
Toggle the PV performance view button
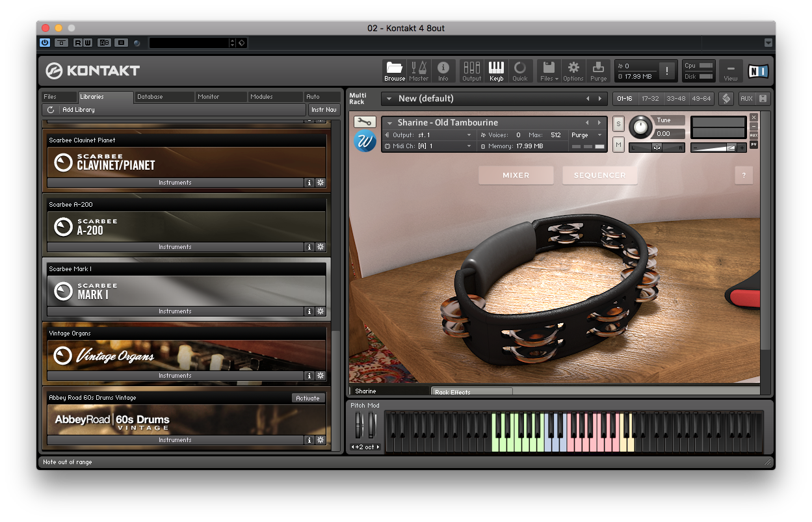[x=753, y=144]
